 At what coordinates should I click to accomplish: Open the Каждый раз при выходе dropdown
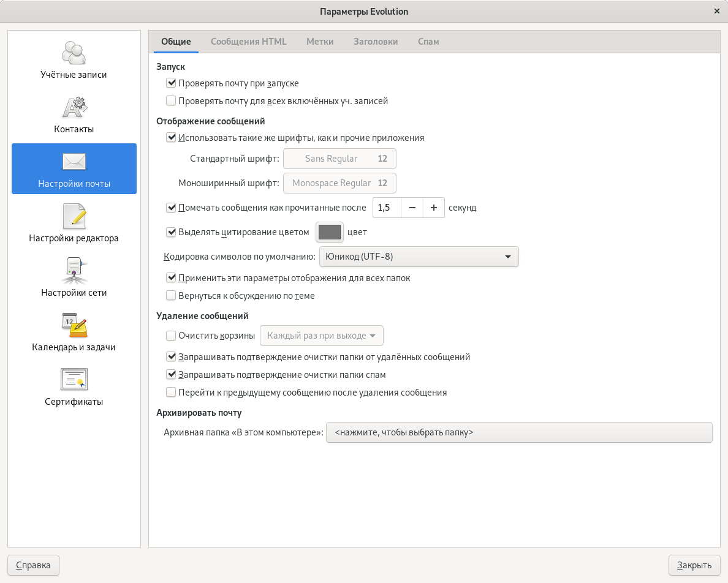tap(321, 336)
